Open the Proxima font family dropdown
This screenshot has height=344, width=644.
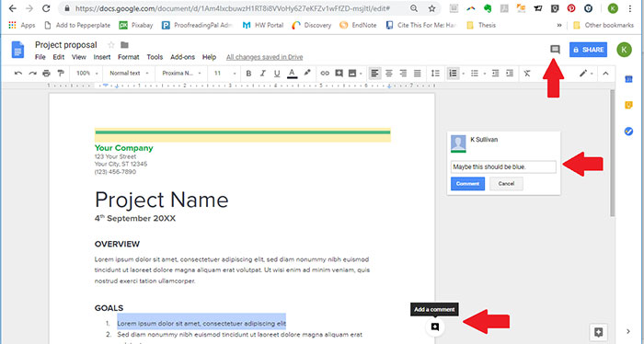point(181,74)
